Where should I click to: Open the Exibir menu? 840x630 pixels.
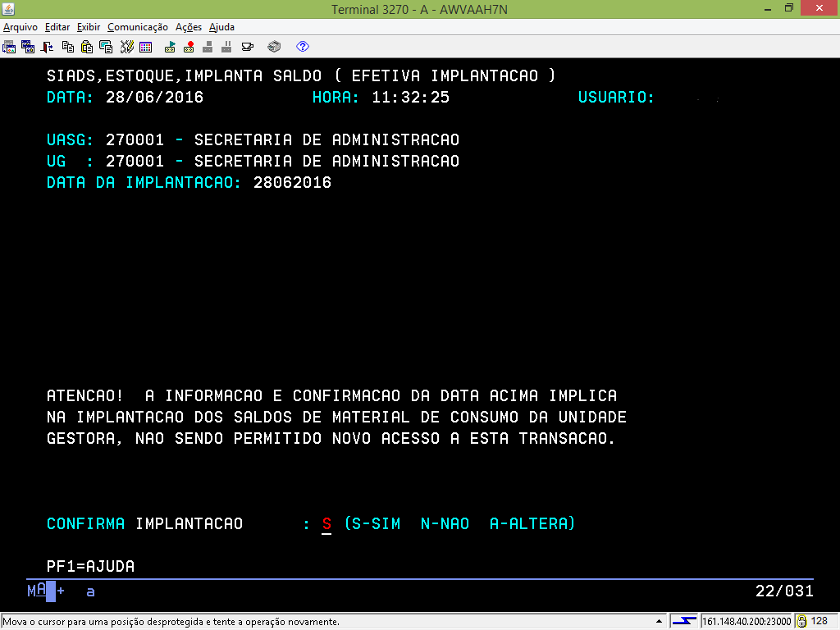pyautogui.click(x=89, y=27)
